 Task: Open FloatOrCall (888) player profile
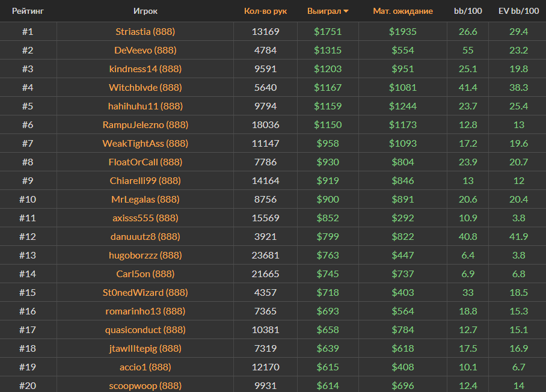tap(145, 162)
